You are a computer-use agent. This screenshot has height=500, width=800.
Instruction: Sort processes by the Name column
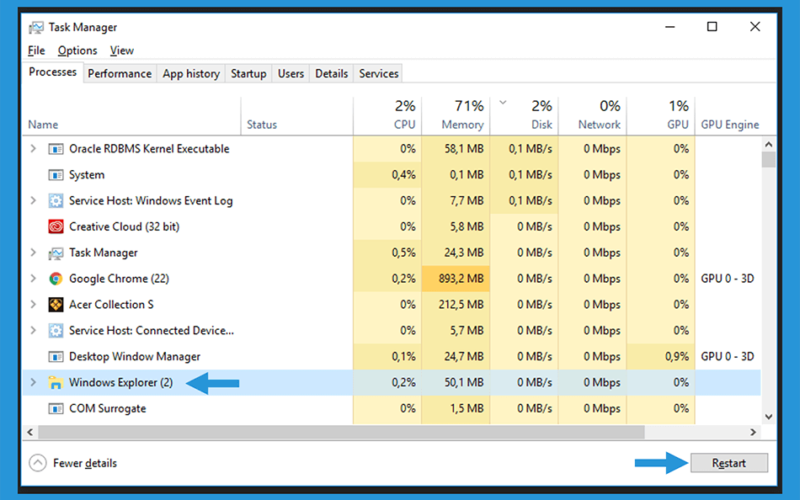(132, 116)
